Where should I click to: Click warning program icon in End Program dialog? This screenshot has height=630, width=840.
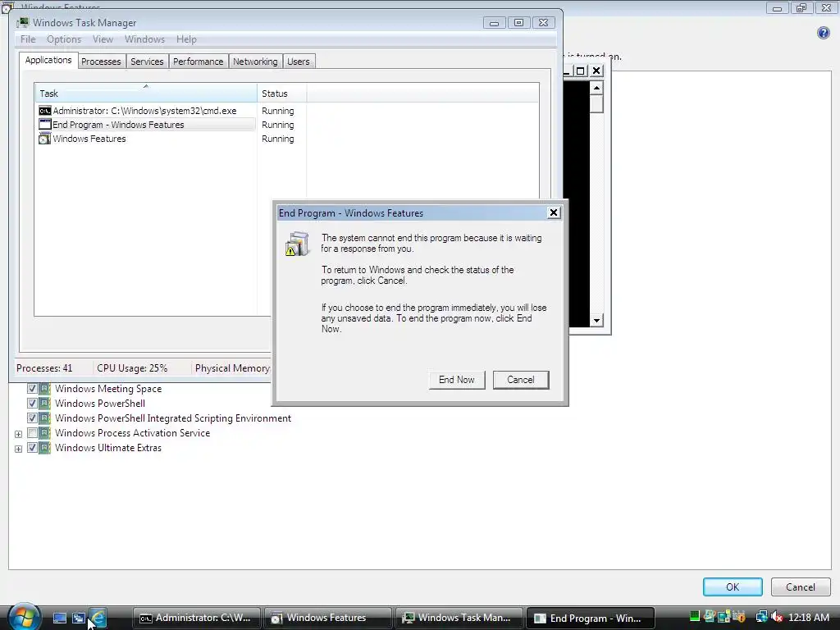point(297,244)
